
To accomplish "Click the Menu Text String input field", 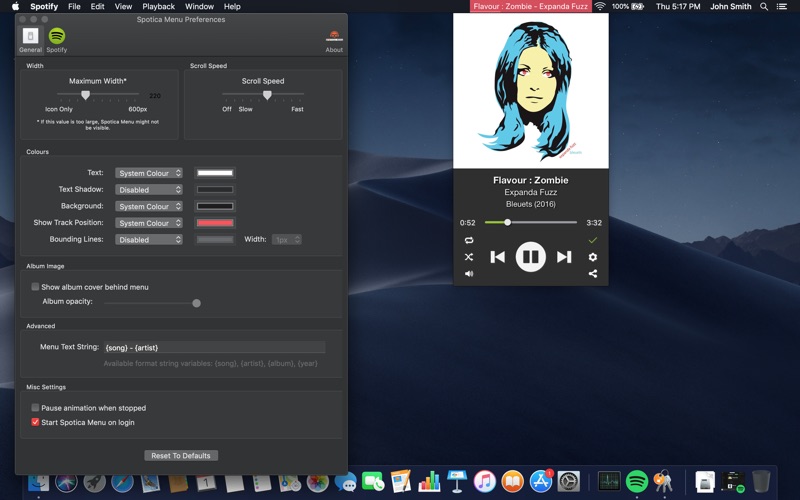I will [x=214, y=347].
